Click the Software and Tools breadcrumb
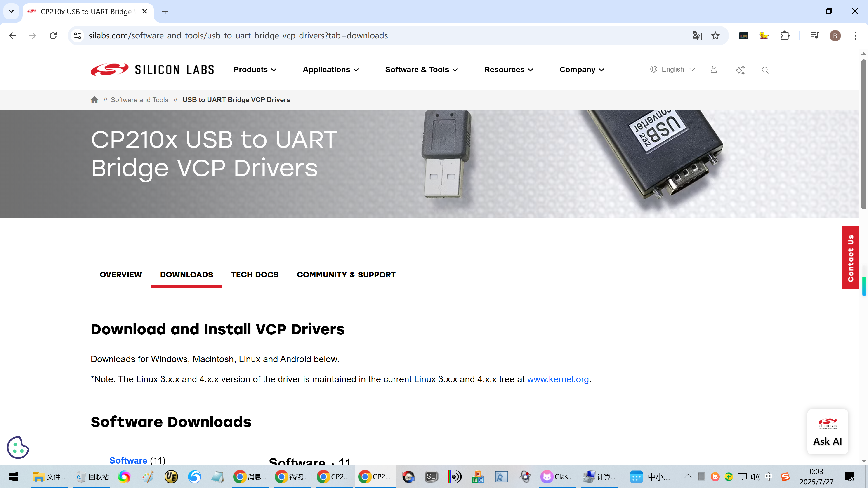This screenshot has height=488, width=868. tap(139, 100)
